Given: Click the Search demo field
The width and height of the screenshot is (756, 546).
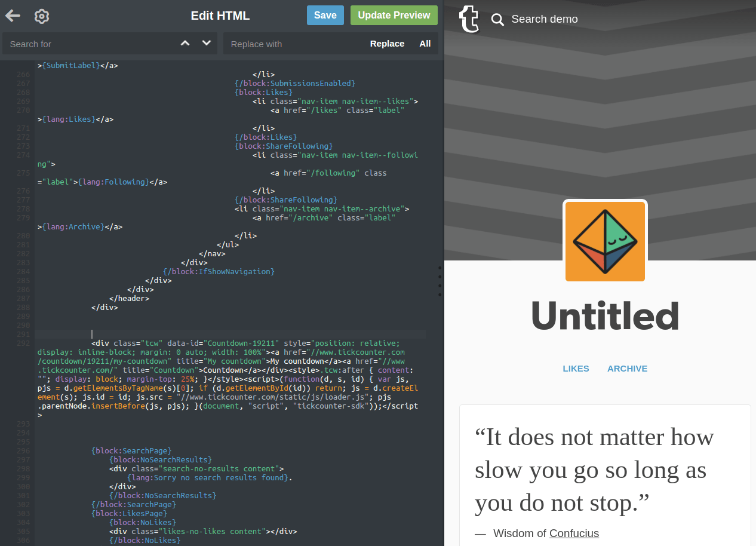Looking at the screenshot, I should pos(545,19).
